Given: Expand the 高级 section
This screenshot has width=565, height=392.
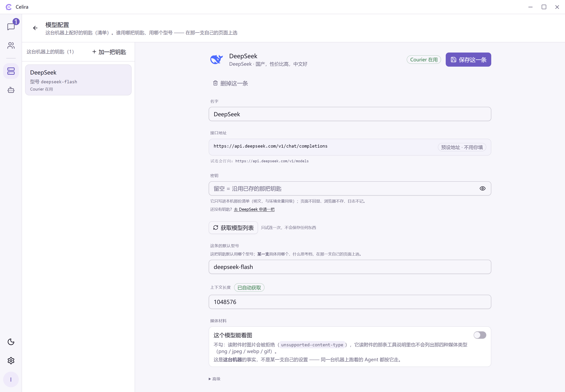Looking at the screenshot, I should pyautogui.click(x=215, y=379).
